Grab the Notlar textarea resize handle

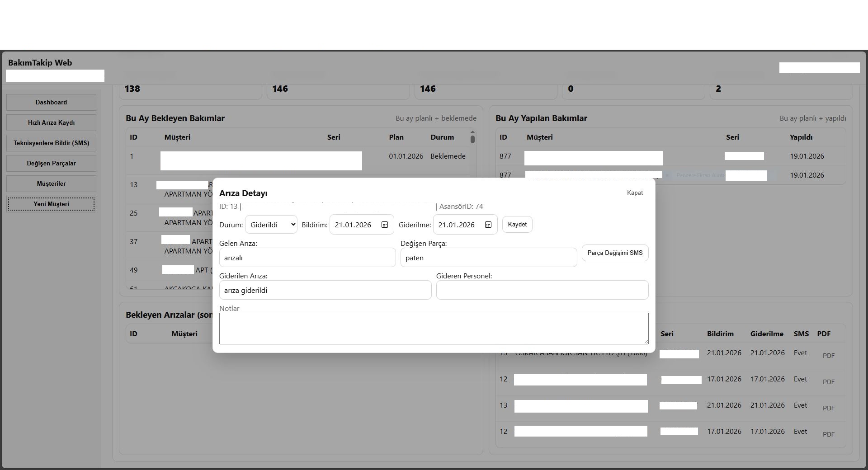[x=646, y=341]
